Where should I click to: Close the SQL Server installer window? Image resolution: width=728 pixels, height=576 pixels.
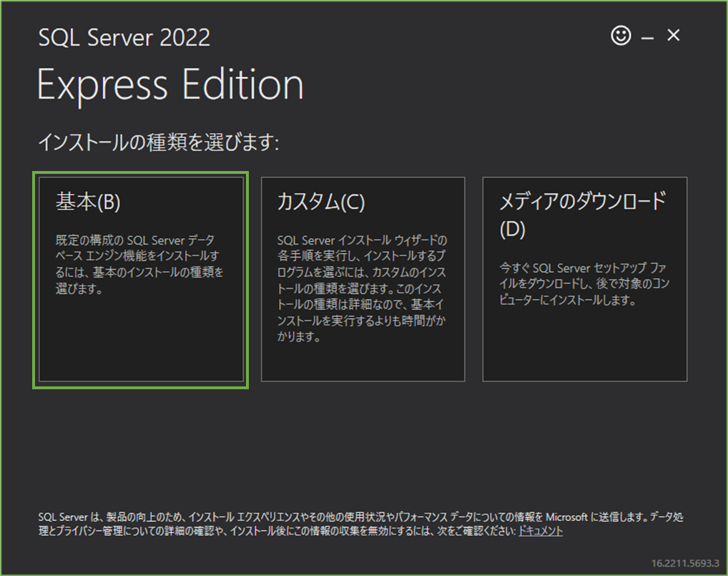point(673,35)
